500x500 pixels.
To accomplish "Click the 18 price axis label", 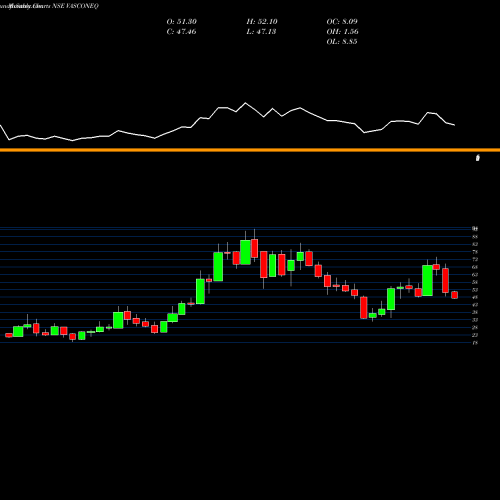I will [x=475, y=343].
